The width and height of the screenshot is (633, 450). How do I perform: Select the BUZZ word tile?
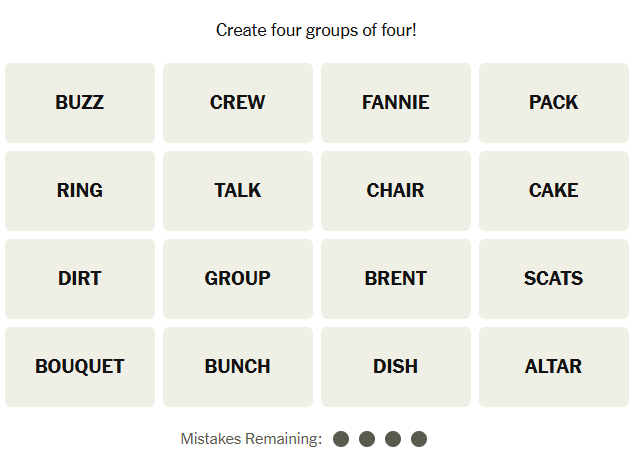[80, 103]
